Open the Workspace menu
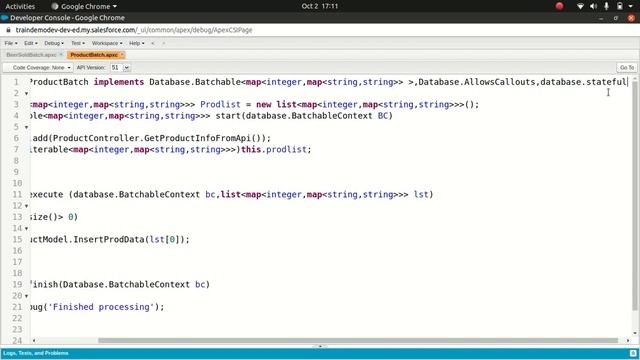640x360 pixels. coord(107,43)
